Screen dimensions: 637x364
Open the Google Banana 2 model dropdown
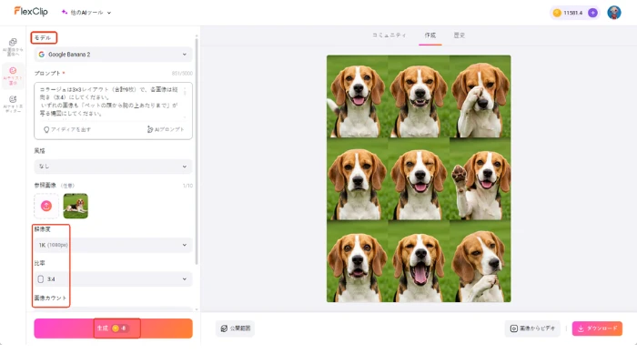[x=113, y=55]
